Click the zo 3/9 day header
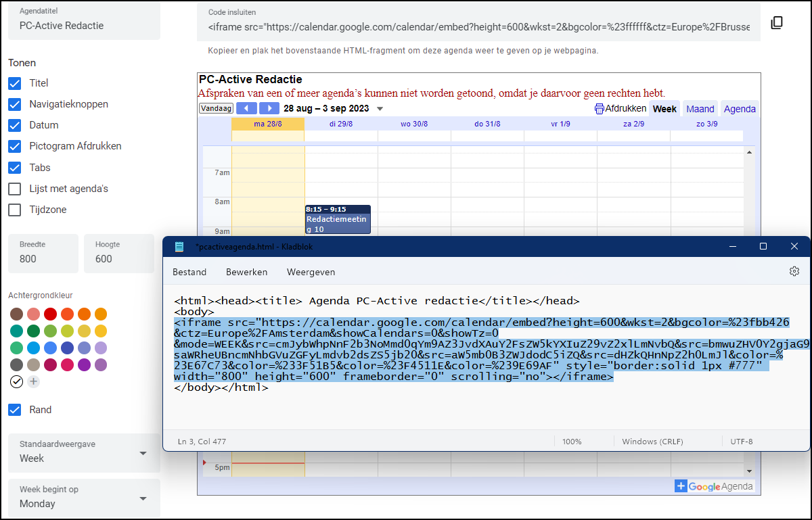The width and height of the screenshot is (812, 520). [x=706, y=124]
